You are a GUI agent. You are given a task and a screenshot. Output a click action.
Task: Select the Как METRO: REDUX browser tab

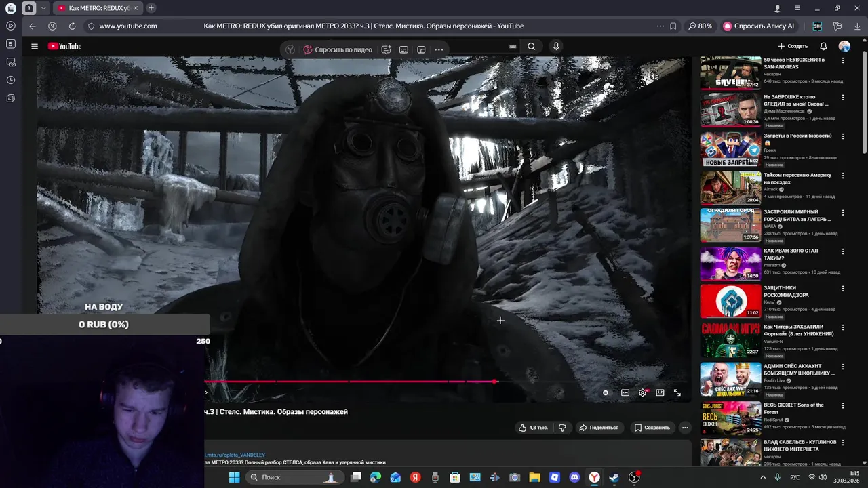click(x=97, y=8)
